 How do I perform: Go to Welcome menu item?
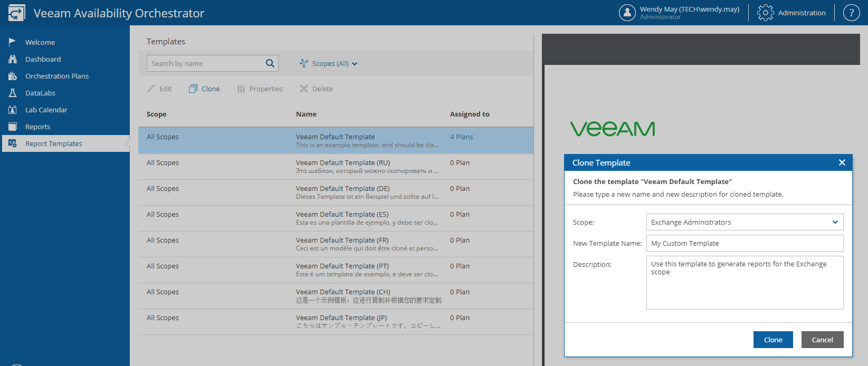(40, 42)
